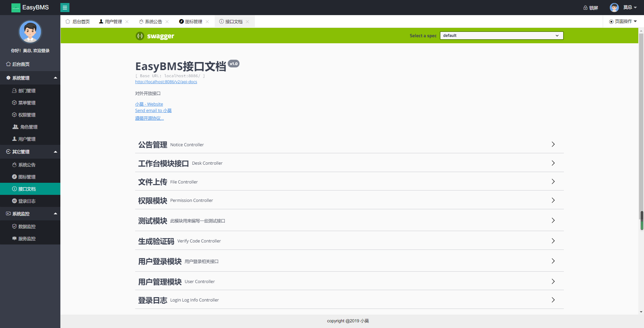The height and width of the screenshot is (328, 644).
Task: Switch to the 用户管理 tab
Action: click(x=113, y=22)
